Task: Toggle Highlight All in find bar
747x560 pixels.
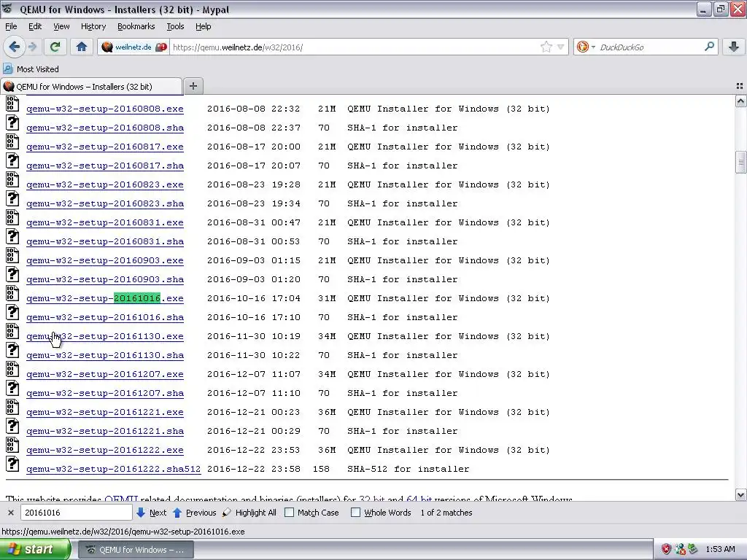Action: (x=249, y=513)
